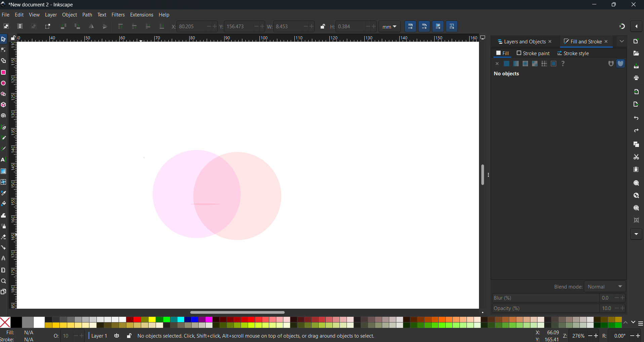Open the mm units dropdown
644x342 pixels.
pos(390,26)
